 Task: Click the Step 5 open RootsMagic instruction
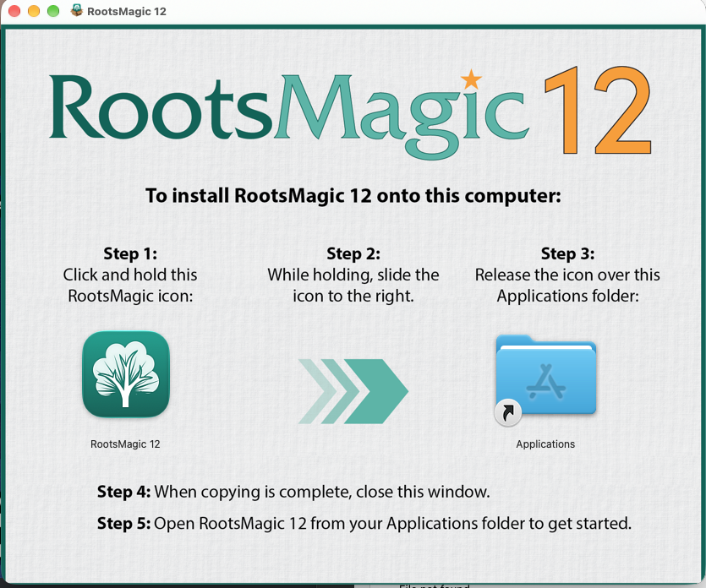(364, 524)
